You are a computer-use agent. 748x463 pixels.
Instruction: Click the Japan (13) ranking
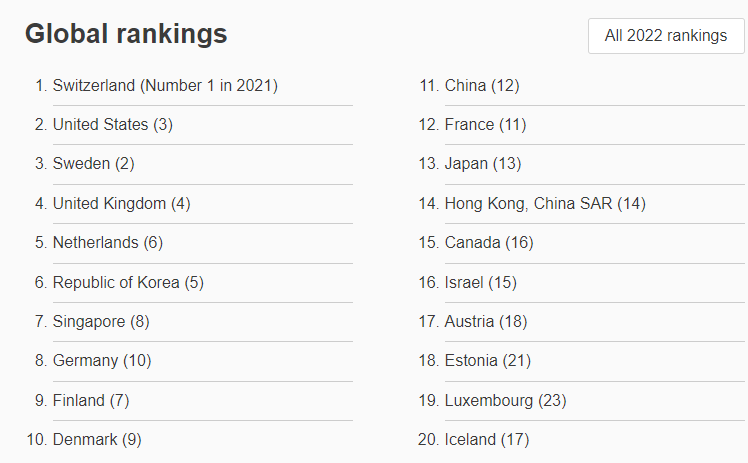483,164
